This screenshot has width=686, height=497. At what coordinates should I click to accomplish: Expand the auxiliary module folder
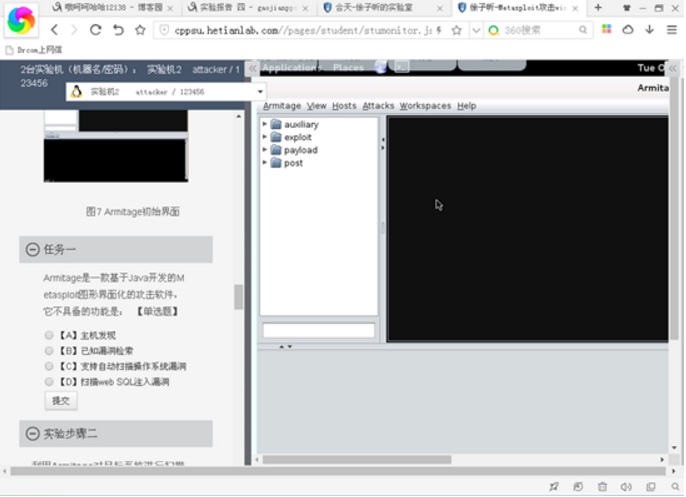(265, 124)
